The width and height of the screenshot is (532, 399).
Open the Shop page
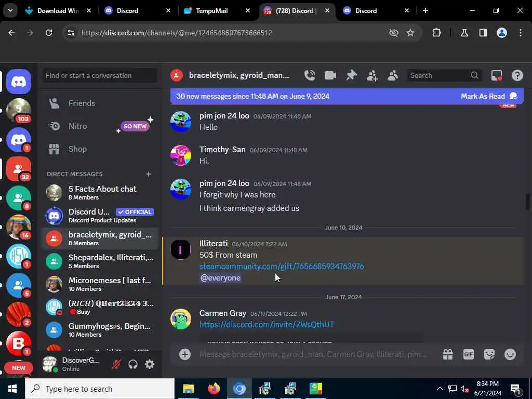[x=99, y=149]
